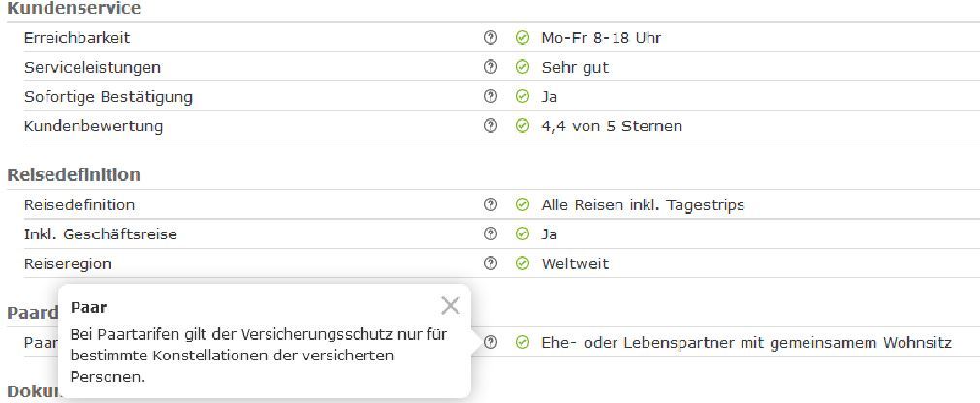
Task: Open help for Inkl. Geschäftsreise
Action: point(490,233)
